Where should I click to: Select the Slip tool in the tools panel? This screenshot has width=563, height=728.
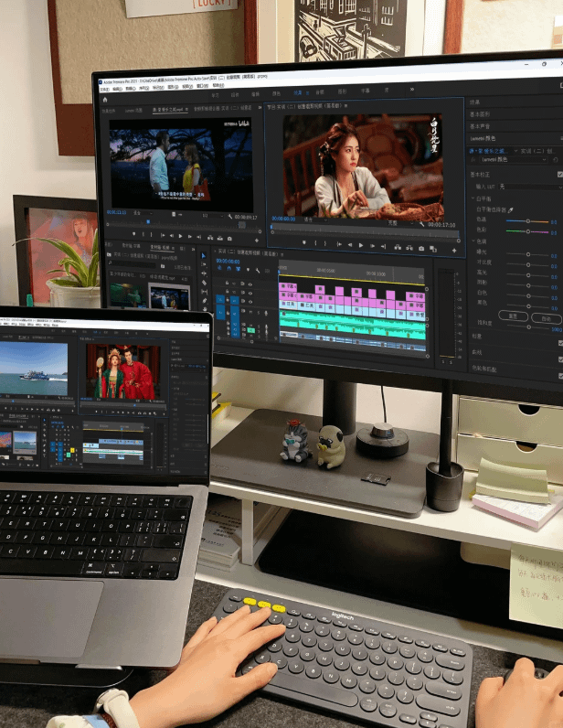tap(204, 292)
